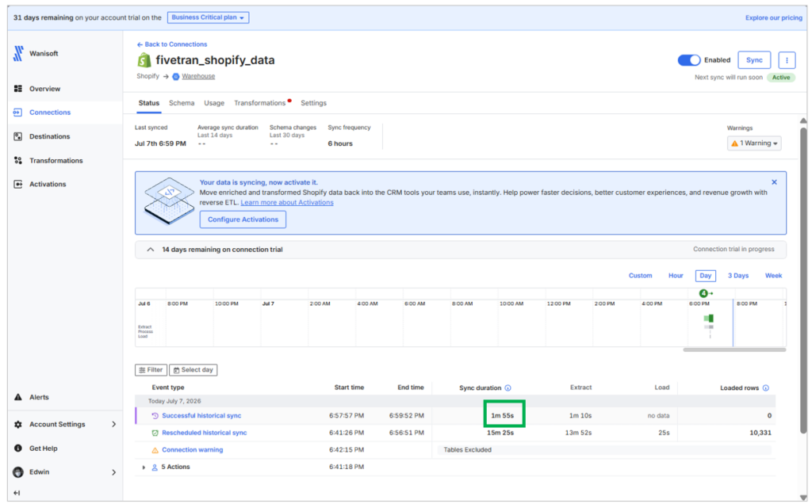The image size is (812, 504).
Task: Open the Transformations tab
Action: click(x=260, y=103)
